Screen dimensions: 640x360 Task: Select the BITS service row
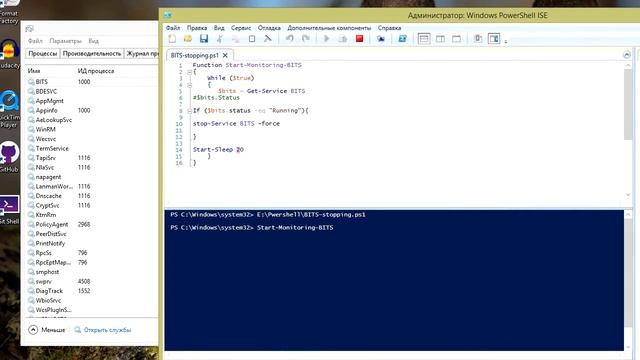pyautogui.click(x=91, y=82)
